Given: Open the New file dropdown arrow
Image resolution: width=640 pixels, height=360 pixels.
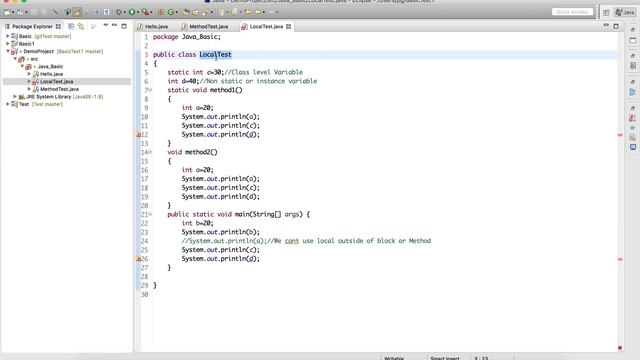Looking at the screenshot, I should click(13, 13).
